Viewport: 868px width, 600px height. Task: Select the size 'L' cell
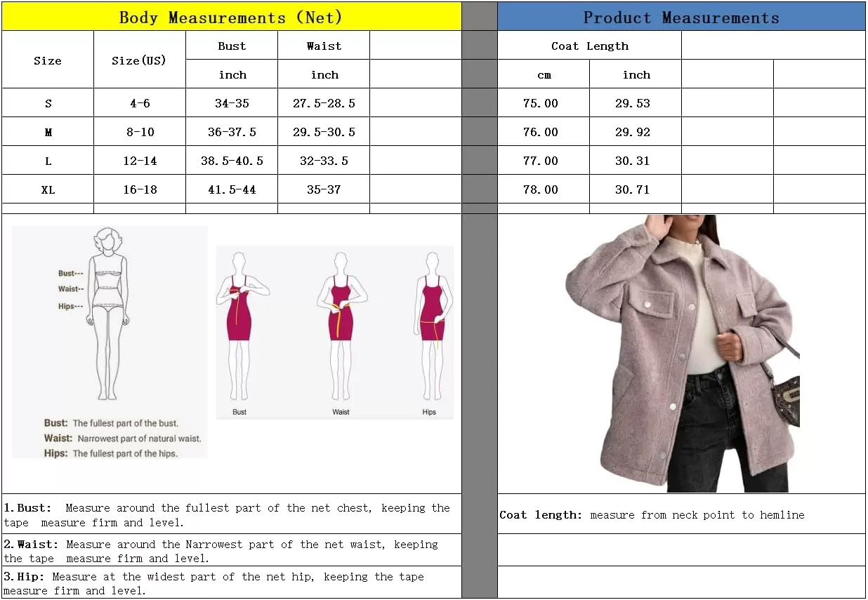48,161
